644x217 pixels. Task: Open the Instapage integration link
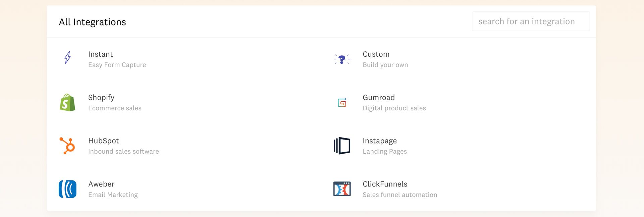(x=380, y=141)
